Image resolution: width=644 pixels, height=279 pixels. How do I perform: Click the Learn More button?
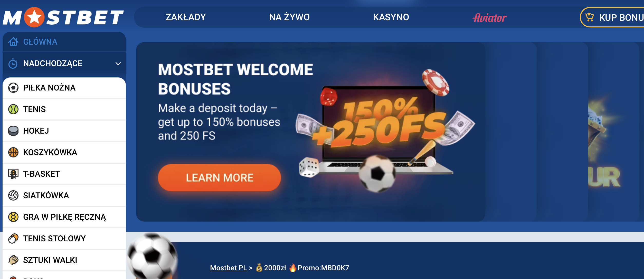click(220, 177)
